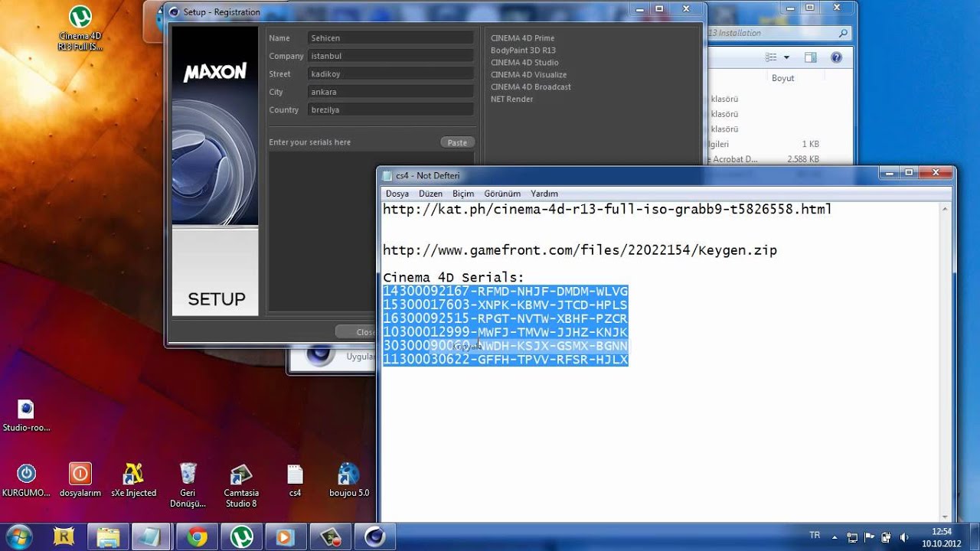Open the Action Center flag tray icon
This screenshot has width=980, height=551.
pos(871,537)
